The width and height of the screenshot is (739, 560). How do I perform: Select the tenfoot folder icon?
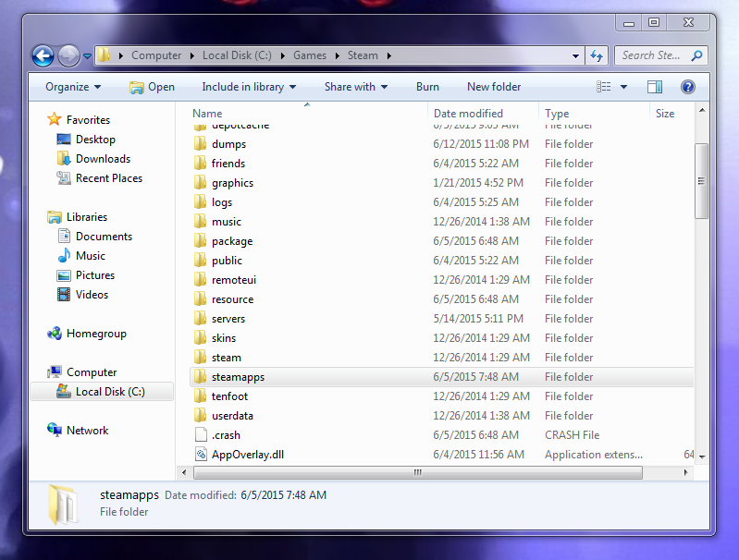point(201,396)
